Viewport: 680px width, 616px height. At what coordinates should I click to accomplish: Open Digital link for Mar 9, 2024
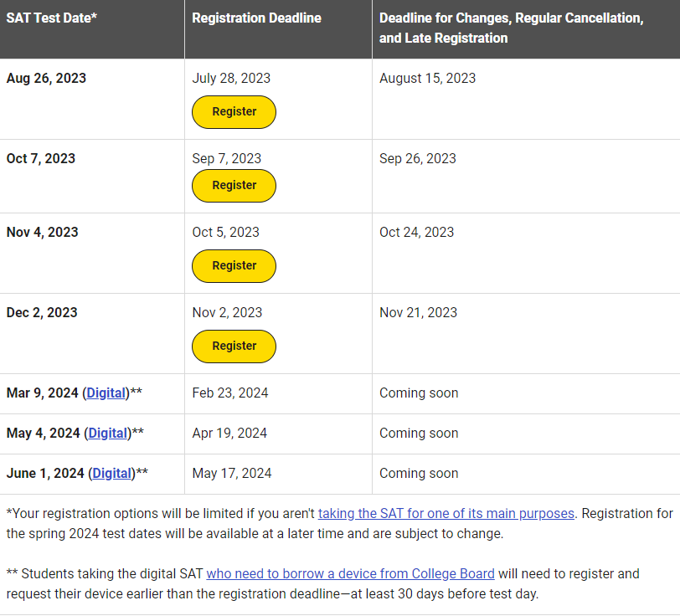(x=106, y=393)
